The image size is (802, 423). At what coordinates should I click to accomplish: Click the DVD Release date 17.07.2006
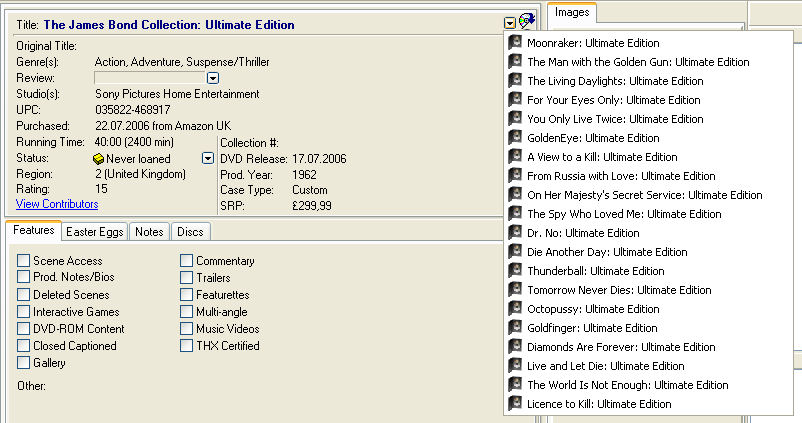point(319,159)
